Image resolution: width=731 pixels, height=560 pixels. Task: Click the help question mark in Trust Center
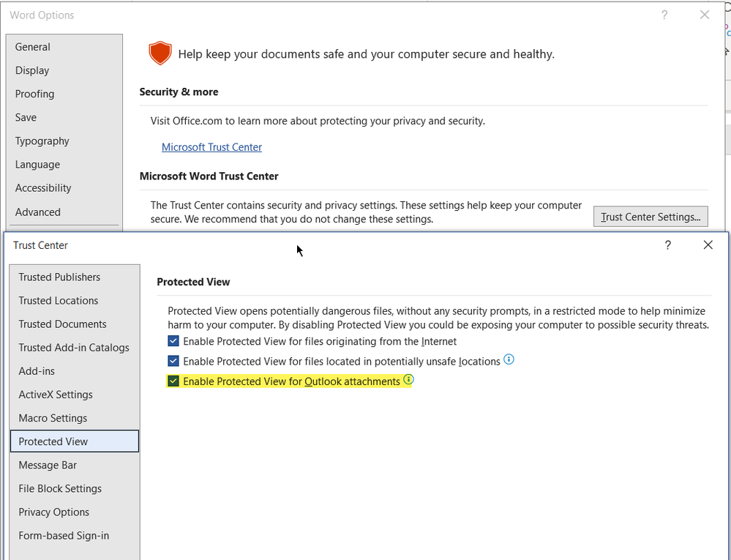[667, 244]
